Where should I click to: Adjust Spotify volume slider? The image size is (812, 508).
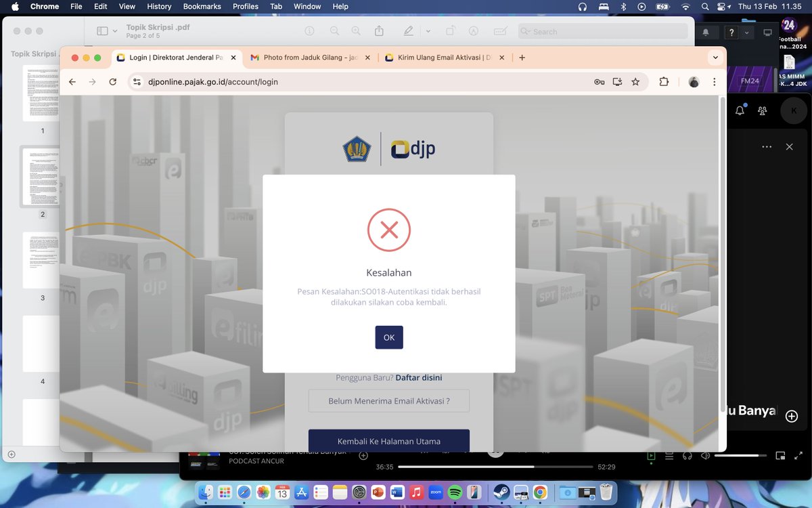point(740,456)
